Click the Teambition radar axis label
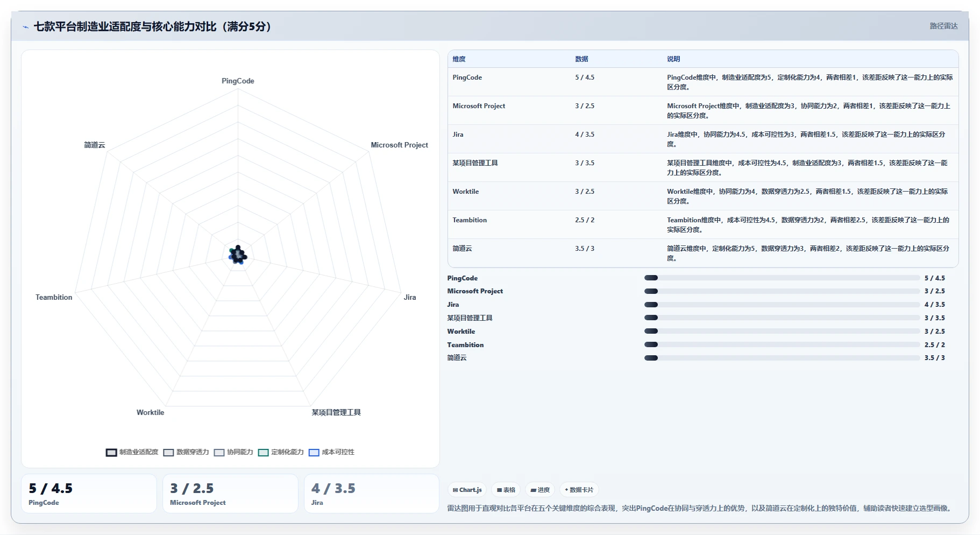Image resolution: width=980 pixels, height=535 pixels. (54, 298)
